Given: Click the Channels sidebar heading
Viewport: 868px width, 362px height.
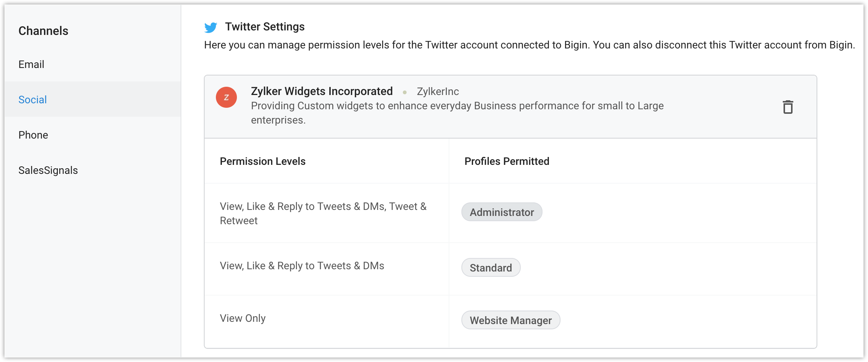Looking at the screenshot, I should point(44,31).
